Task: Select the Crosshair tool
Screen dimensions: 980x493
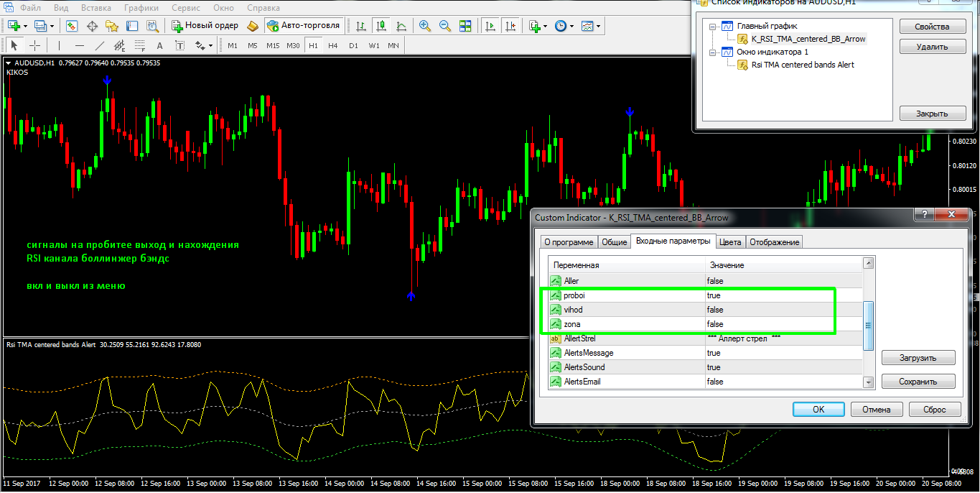Action: coord(34,46)
